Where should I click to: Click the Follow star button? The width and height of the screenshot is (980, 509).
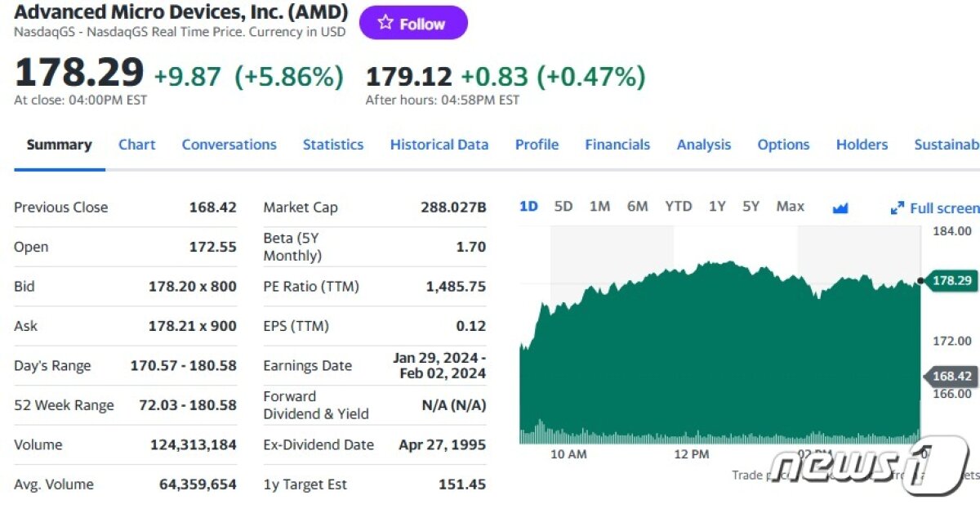[412, 24]
